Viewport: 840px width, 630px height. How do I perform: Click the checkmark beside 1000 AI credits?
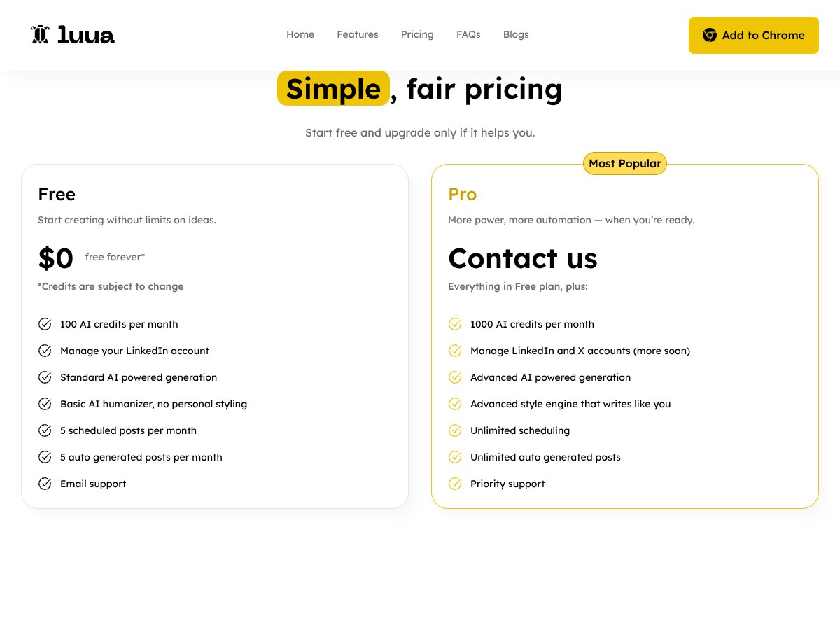[x=455, y=324]
